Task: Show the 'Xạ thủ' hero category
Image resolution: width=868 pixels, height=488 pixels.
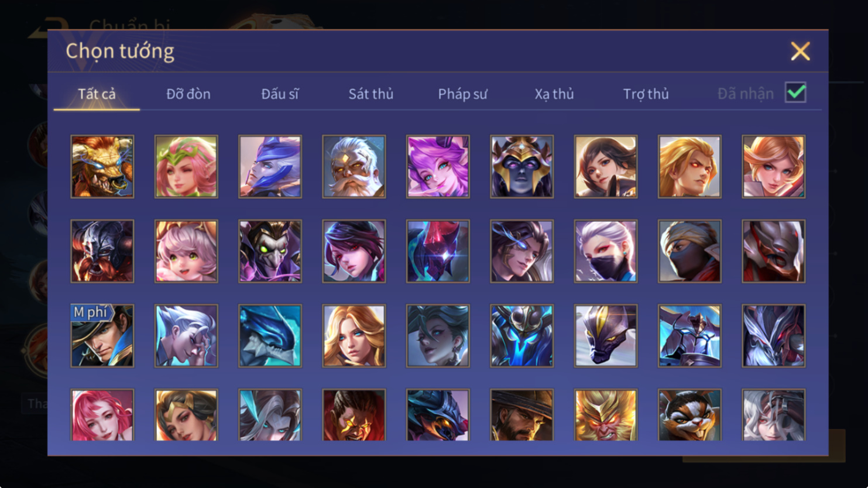Action: (554, 94)
